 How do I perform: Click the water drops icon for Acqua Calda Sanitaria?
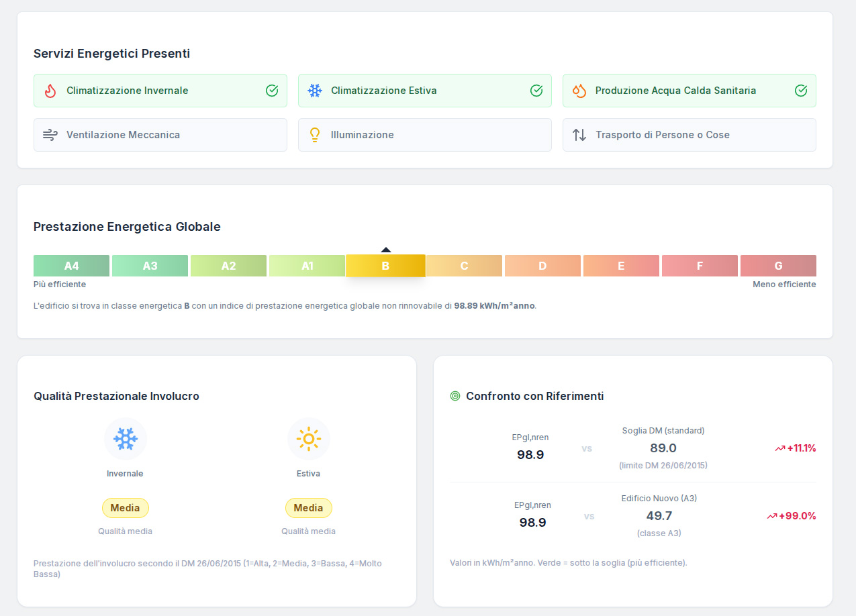click(x=579, y=91)
